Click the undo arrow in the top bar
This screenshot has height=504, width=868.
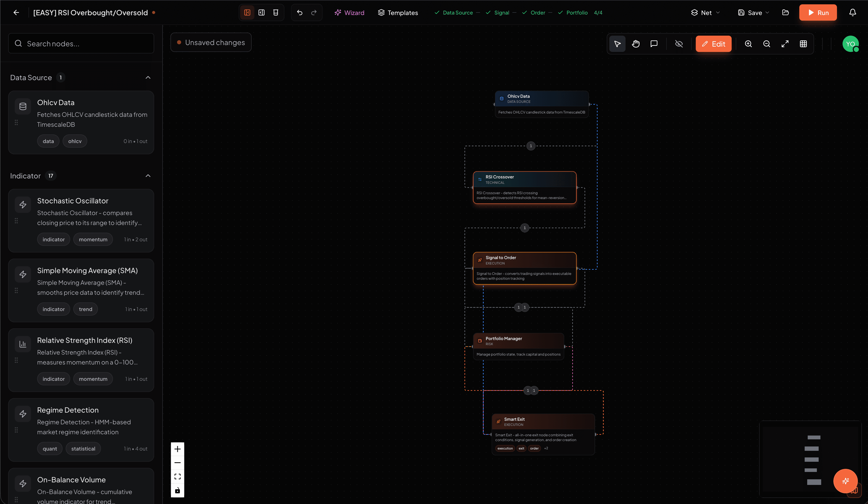299,12
